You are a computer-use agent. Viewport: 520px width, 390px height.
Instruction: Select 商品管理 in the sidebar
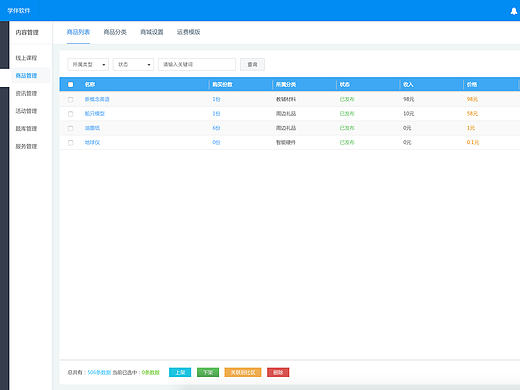coord(26,76)
